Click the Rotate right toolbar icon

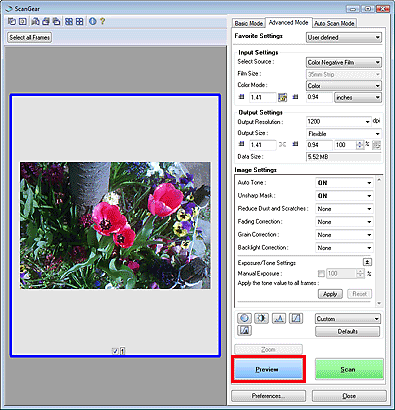[x=57, y=22]
